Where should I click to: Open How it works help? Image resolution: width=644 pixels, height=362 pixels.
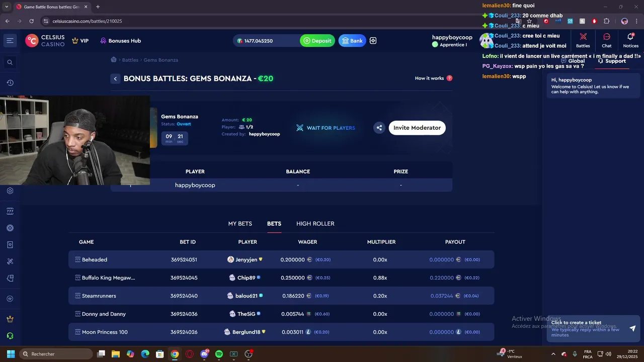(434, 78)
